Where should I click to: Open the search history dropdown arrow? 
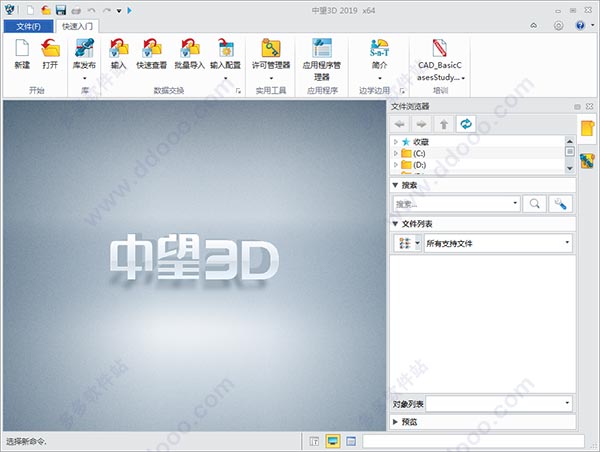515,203
